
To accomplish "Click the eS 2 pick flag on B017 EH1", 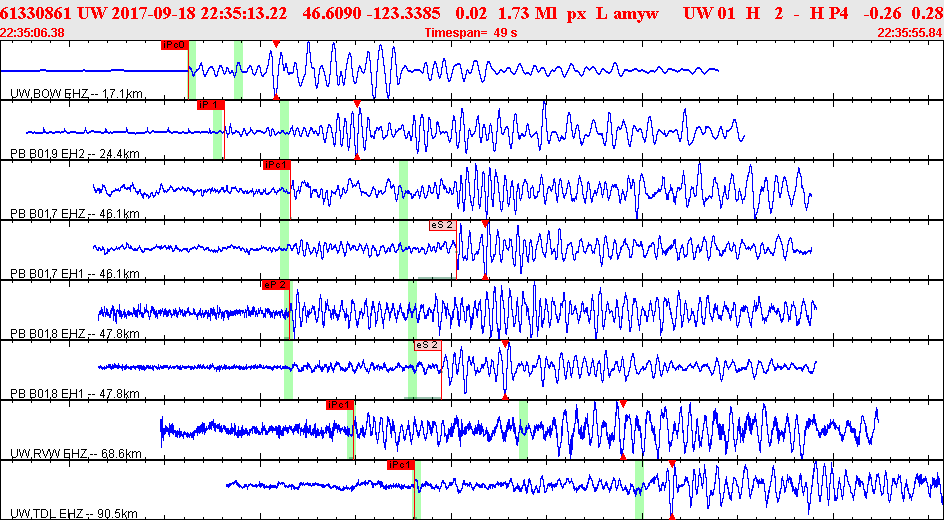I will (x=442, y=225).
